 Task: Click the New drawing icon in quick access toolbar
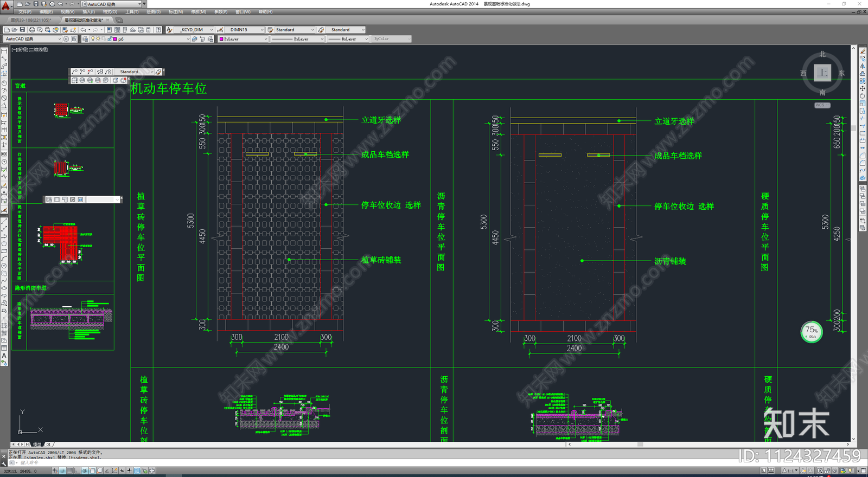[x=20, y=4]
